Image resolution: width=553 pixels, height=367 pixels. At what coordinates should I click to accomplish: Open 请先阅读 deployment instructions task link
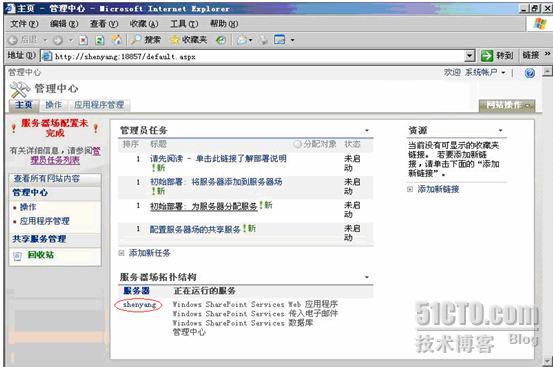pyautogui.click(x=218, y=159)
